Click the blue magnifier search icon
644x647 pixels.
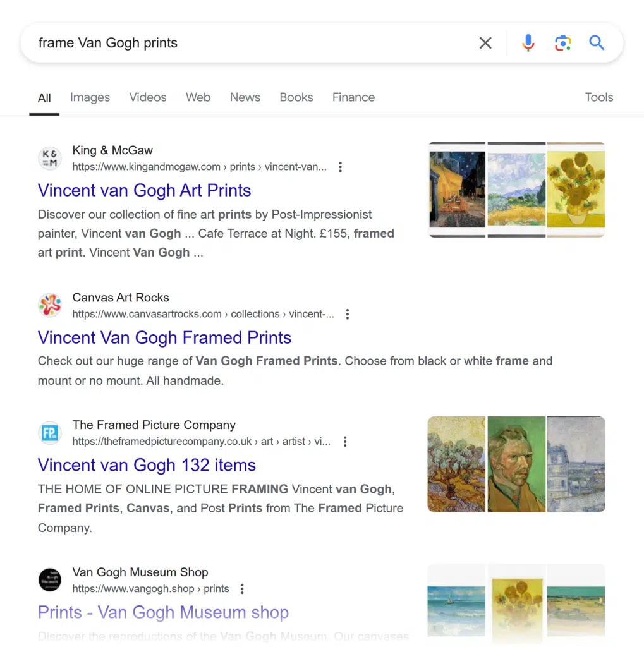tap(597, 43)
